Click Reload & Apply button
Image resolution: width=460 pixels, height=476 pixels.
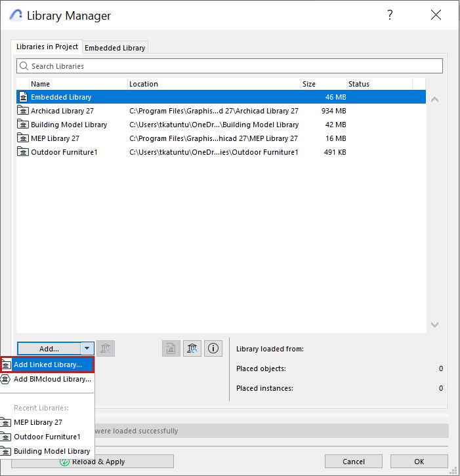tap(98, 462)
